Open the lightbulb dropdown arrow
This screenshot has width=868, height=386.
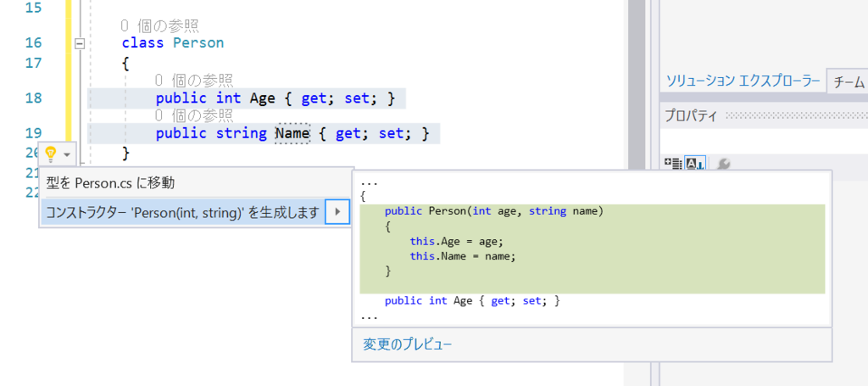tap(67, 154)
